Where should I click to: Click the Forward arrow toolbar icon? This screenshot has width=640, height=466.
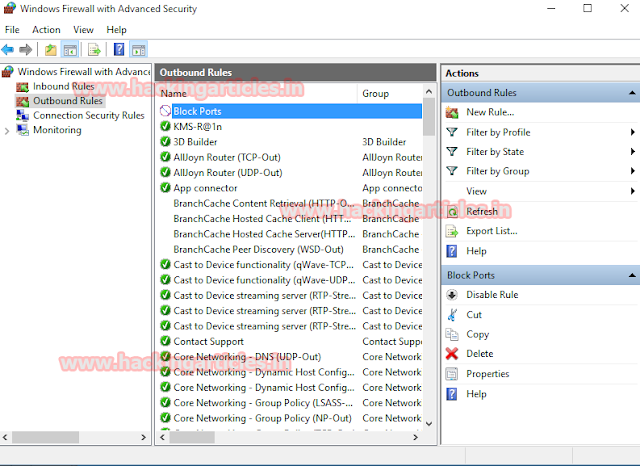(x=26, y=50)
